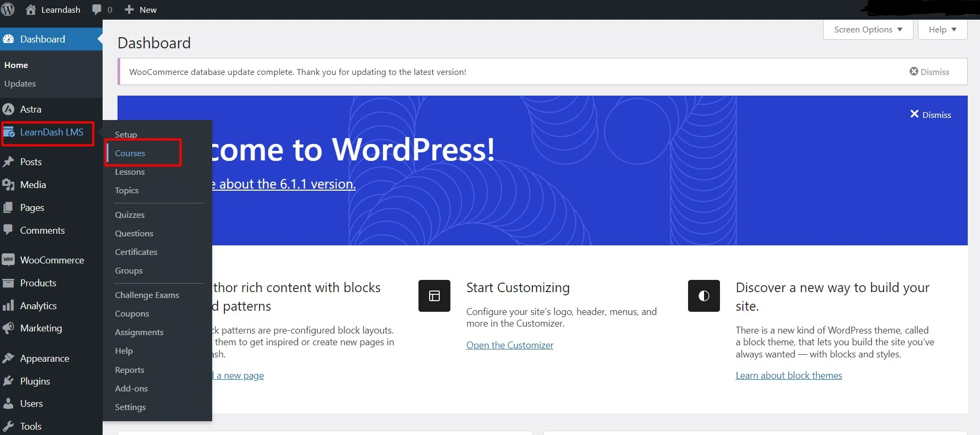Open the Dashboard label in the sidebar menu
Viewport: 980px width, 435px height.
[43, 39]
